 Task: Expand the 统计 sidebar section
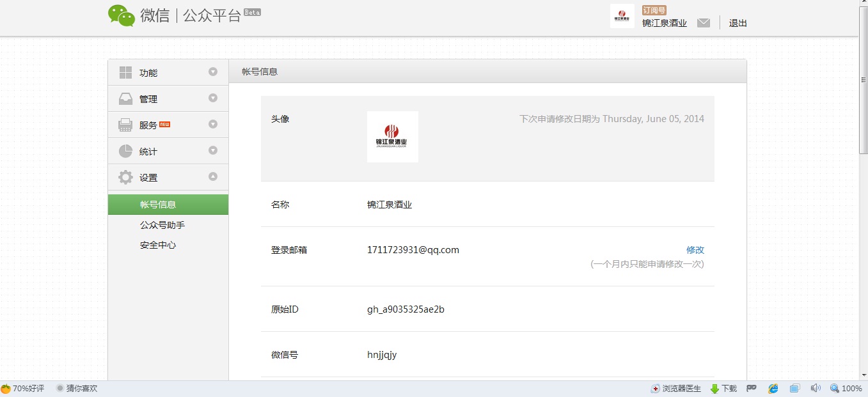click(x=168, y=152)
